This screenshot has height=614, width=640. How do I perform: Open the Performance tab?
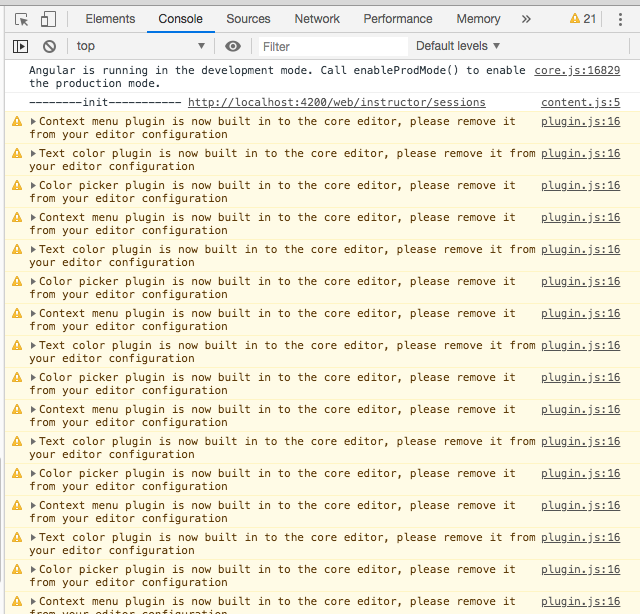398,19
